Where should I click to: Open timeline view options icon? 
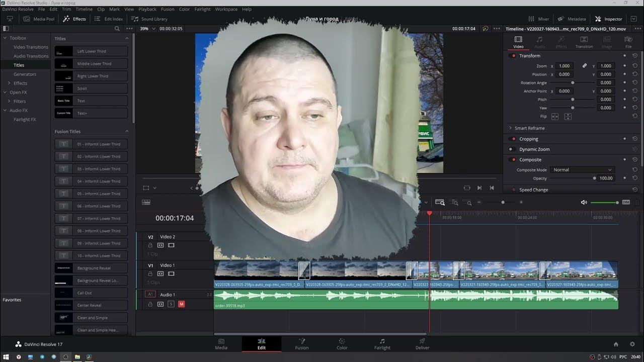146,202
